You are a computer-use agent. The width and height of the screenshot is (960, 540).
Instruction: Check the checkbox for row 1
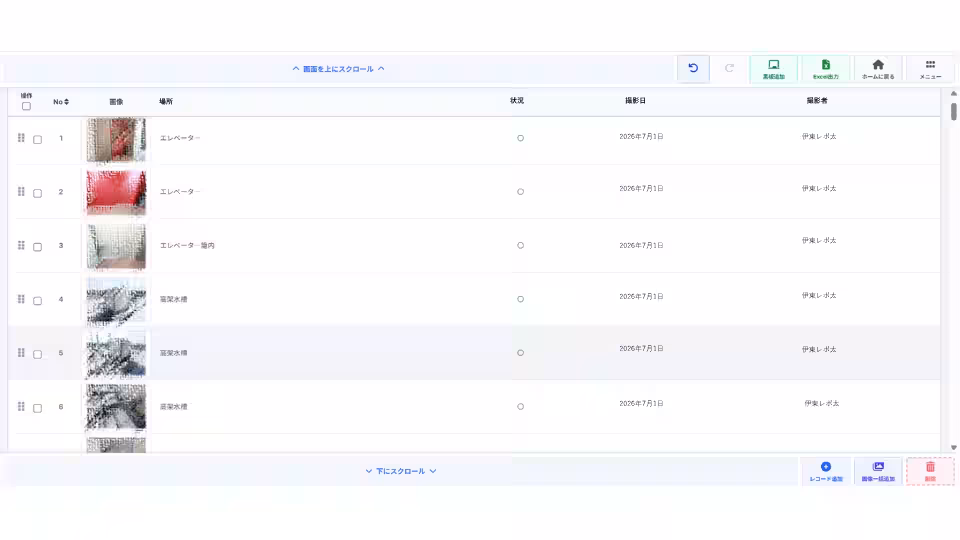tap(37, 140)
